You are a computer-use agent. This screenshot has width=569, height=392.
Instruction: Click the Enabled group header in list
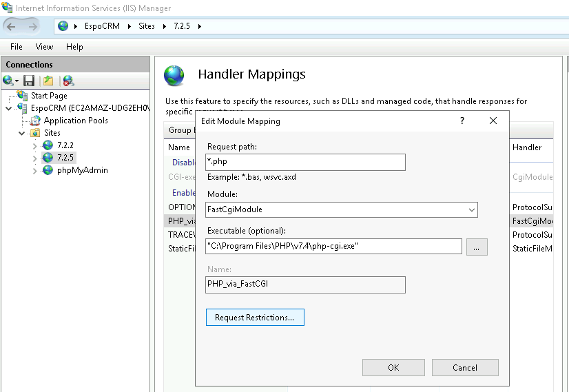pos(184,193)
